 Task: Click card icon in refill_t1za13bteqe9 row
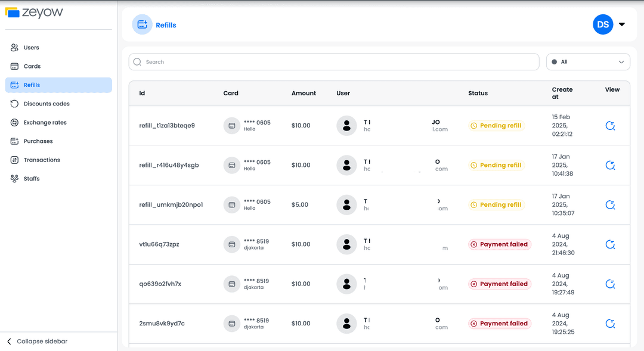[x=232, y=126]
